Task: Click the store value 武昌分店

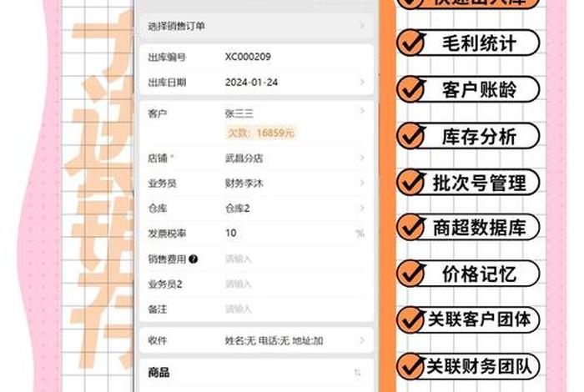Action: (244, 158)
